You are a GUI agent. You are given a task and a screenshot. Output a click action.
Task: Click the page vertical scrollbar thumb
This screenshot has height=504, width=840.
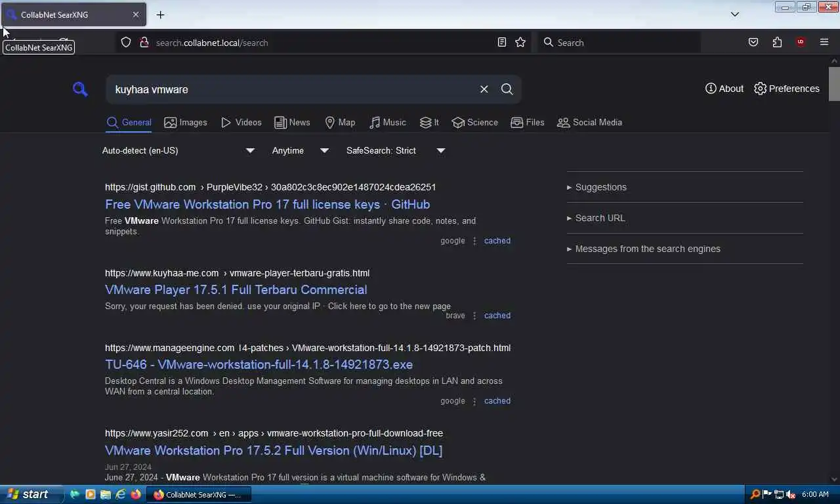point(834,84)
